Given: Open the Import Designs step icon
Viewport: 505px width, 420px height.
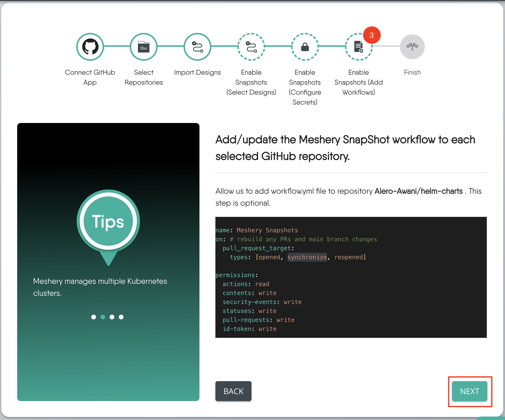Looking at the screenshot, I should [197, 47].
